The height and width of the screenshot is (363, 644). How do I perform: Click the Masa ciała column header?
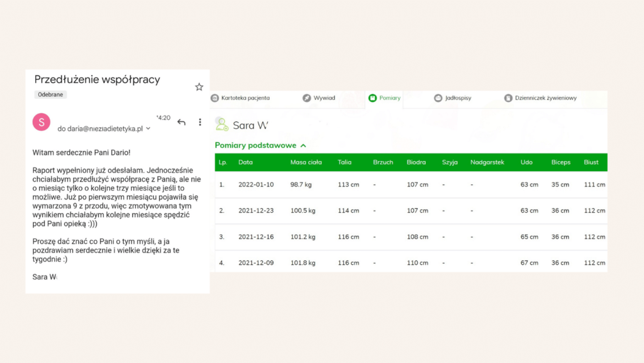click(x=306, y=162)
